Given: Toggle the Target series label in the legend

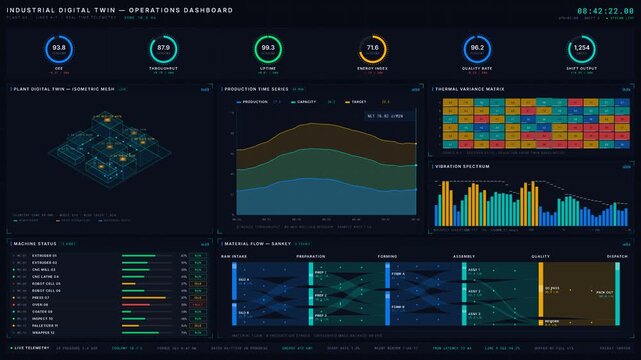Looking at the screenshot, I should 359,102.
